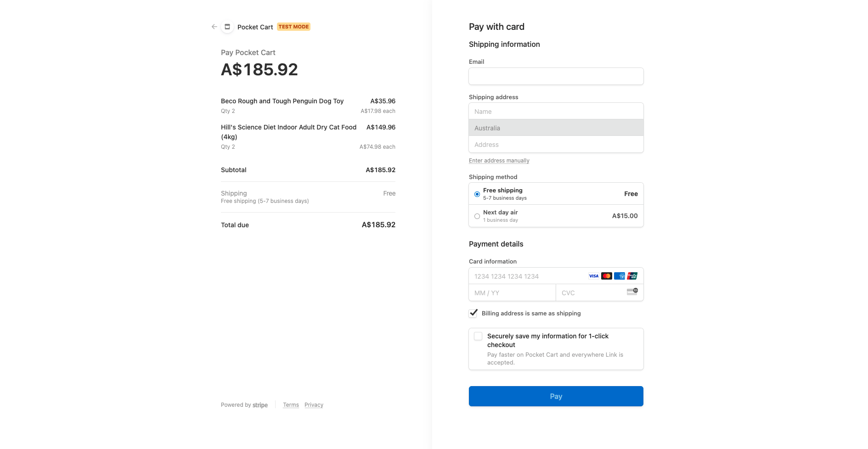868x449 pixels.
Task: Click the Payment details heading
Action: (496, 244)
